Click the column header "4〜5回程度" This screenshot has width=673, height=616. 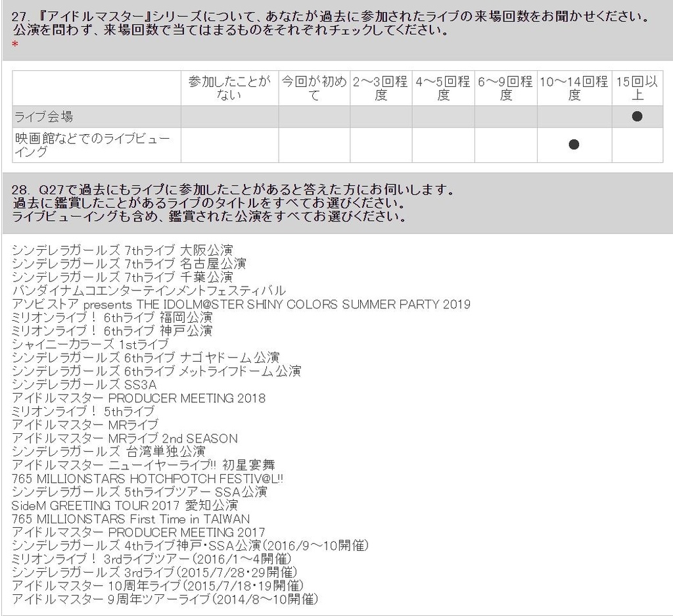click(x=443, y=88)
